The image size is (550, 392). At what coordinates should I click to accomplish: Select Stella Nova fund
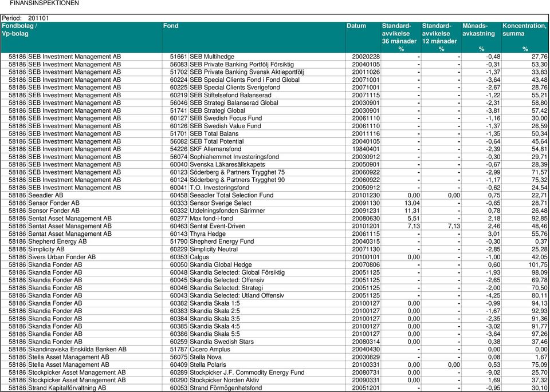[x=206, y=357]
